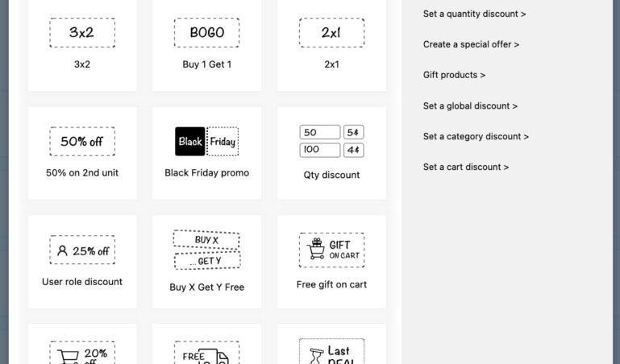Click the '50% on 2nd unit' caption

pos(82,172)
